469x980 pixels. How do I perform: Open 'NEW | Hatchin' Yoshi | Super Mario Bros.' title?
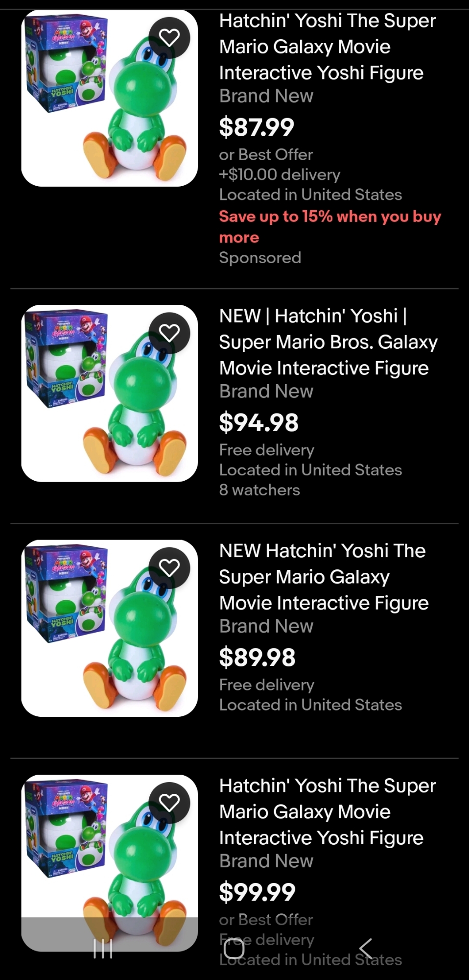(x=328, y=342)
